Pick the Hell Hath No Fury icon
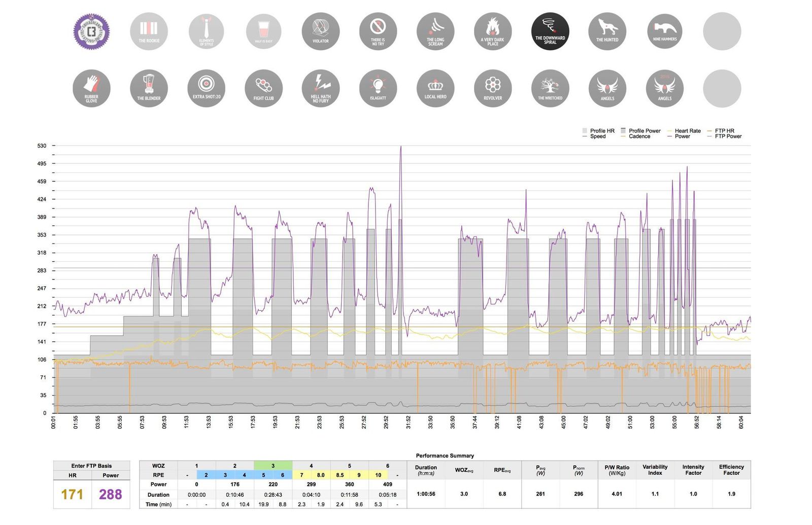This screenshot has height=525, width=812. pos(321,88)
